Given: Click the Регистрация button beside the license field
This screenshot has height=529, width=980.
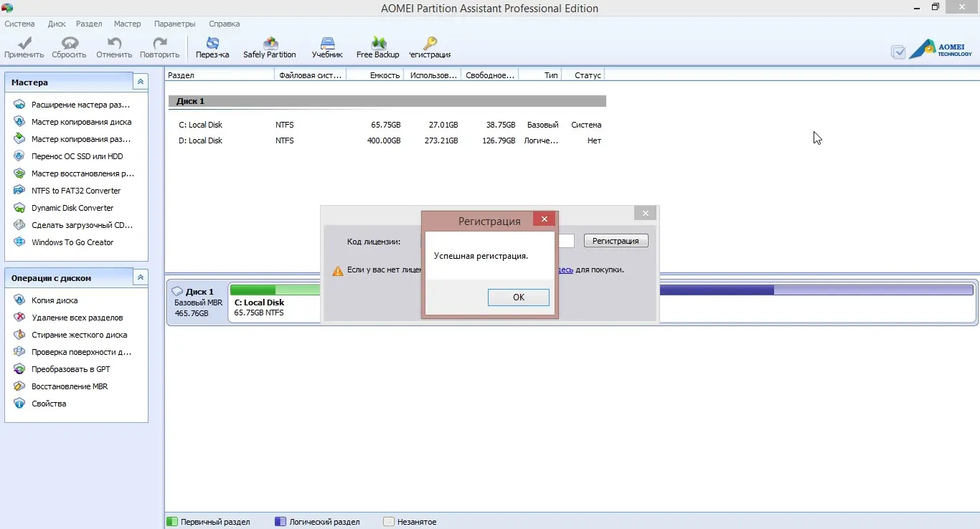Looking at the screenshot, I should coord(616,241).
